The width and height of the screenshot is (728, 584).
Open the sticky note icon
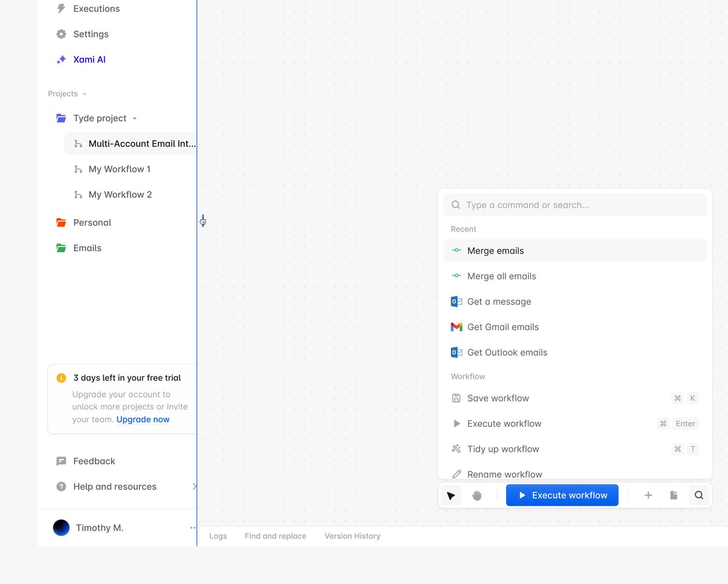[673, 495]
